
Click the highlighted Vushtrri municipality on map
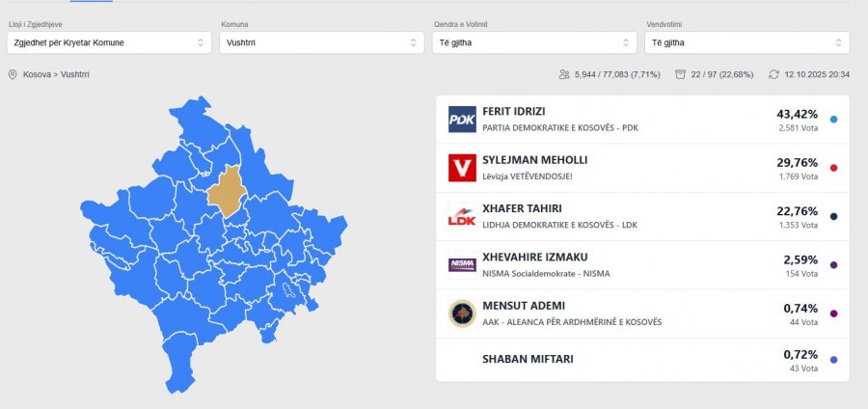[228, 187]
